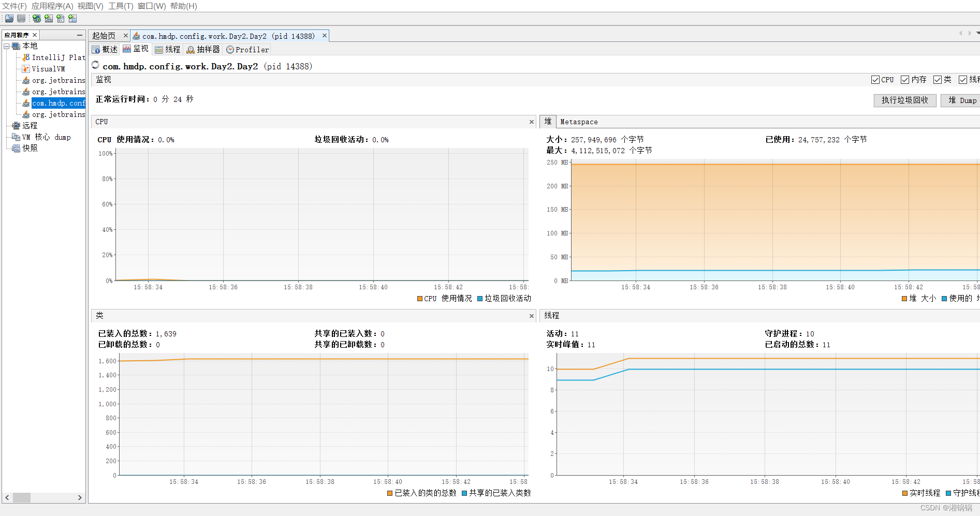Click left arrow of sidebar horizontal scrollbar
Viewport: 980px width, 516px height.
[x=7, y=498]
